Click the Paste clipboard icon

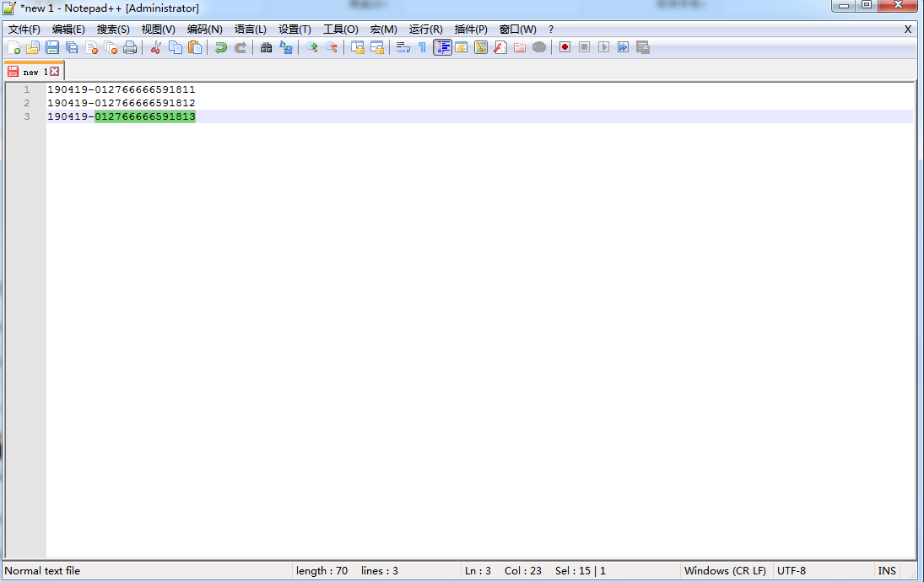click(x=195, y=47)
